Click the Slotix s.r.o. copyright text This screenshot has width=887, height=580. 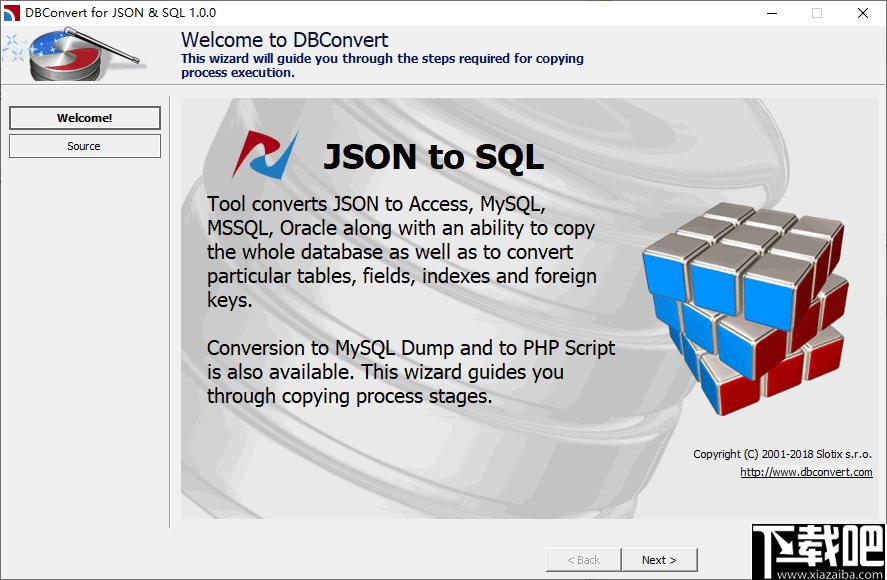(x=782, y=454)
